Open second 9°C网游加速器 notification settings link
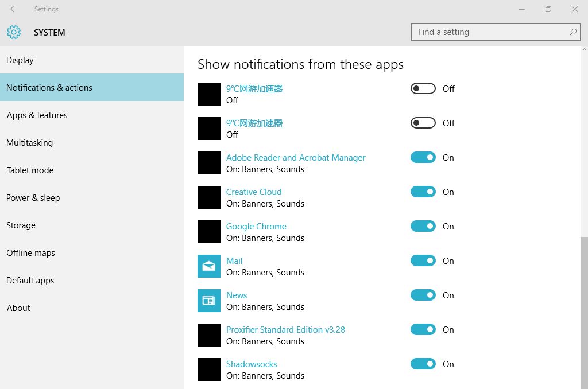The height and width of the screenshot is (389, 588). (254, 123)
